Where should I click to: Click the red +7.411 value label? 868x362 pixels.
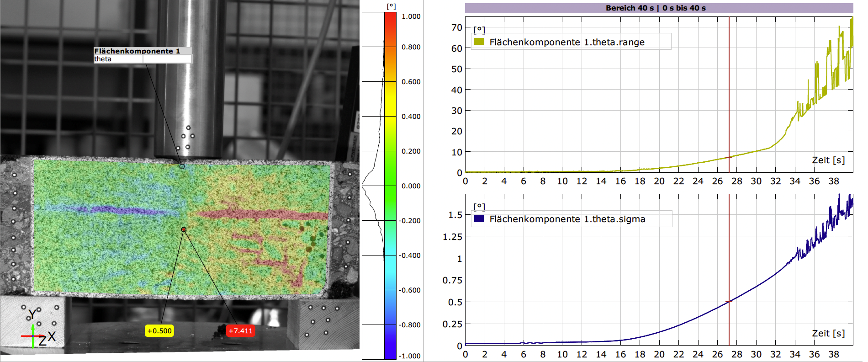point(240,331)
